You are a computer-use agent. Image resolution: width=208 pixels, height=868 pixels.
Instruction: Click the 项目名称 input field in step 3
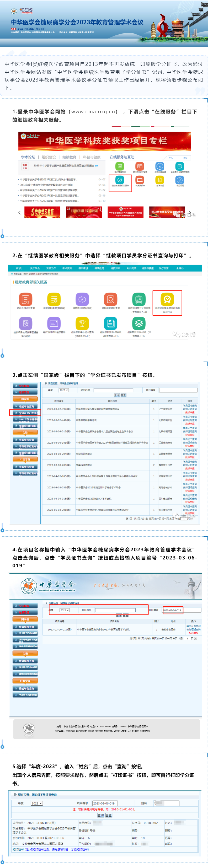click(113, 390)
